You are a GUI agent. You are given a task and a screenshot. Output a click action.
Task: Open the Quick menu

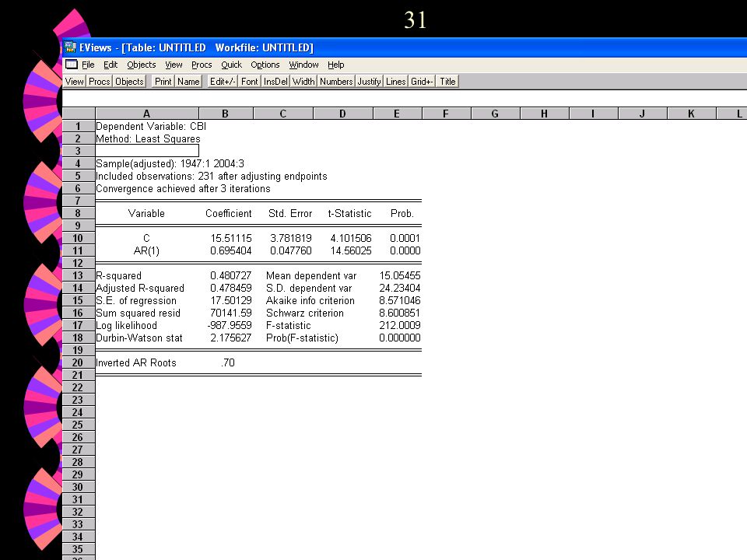[232, 65]
